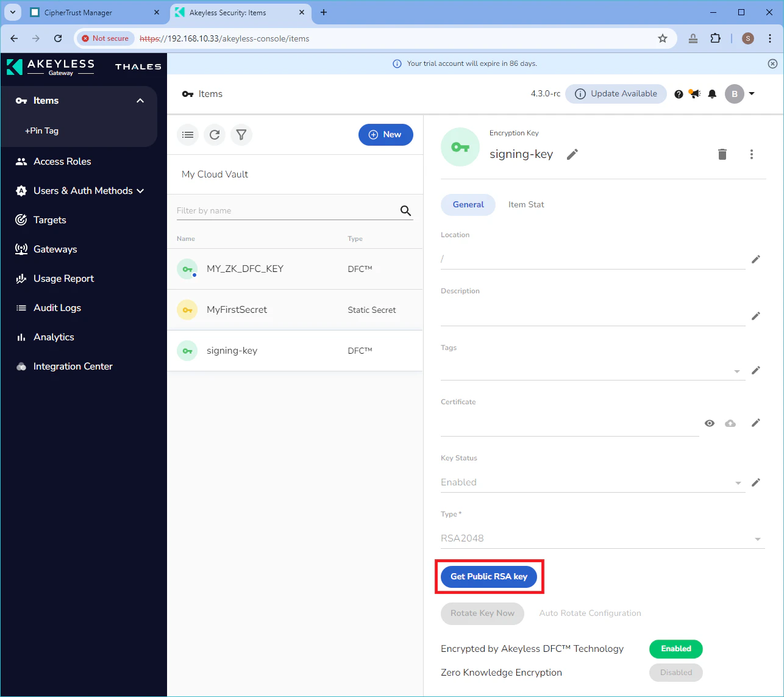Edit the Tags field pencil
Image resolution: width=784 pixels, height=697 pixels.
[756, 370]
